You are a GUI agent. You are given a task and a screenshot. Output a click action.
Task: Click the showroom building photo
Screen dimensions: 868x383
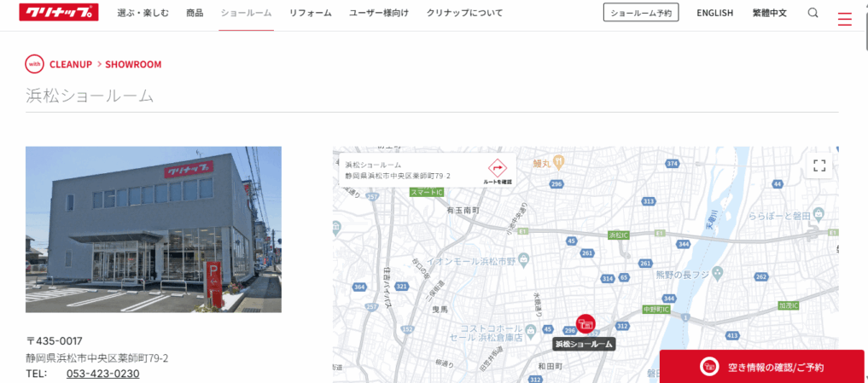coord(154,229)
